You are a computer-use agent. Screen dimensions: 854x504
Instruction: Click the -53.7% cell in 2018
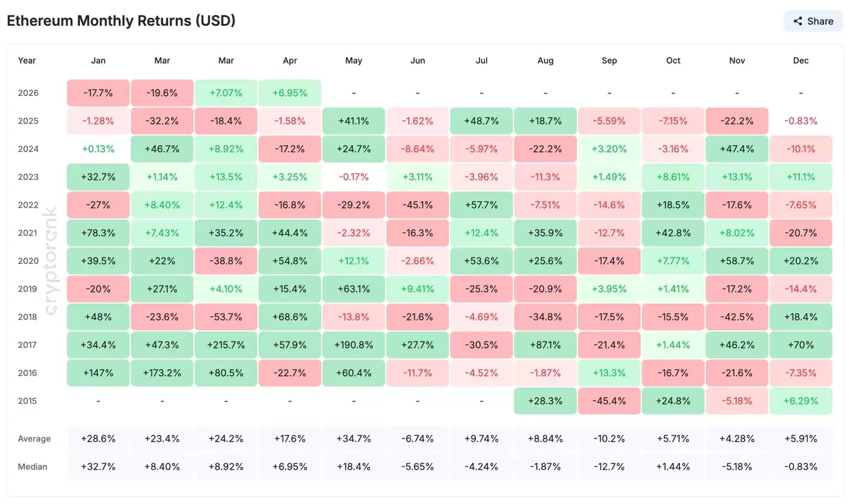[x=226, y=317]
